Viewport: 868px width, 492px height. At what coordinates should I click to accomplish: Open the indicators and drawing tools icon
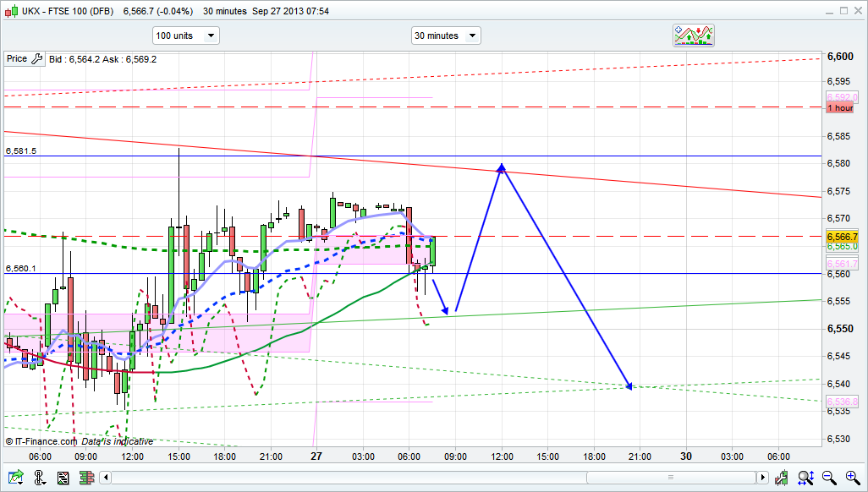pyautogui.click(x=694, y=36)
